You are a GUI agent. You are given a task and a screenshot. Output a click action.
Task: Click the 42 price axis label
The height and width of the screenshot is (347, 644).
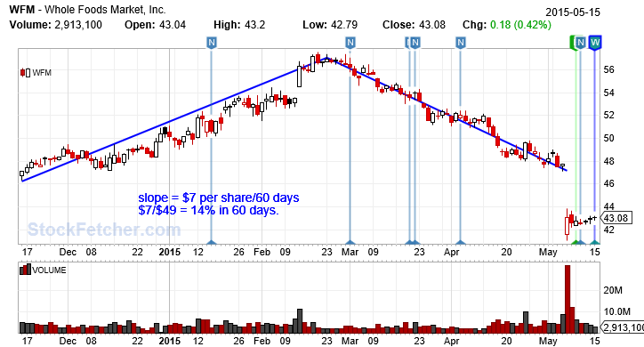(x=609, y=230)
